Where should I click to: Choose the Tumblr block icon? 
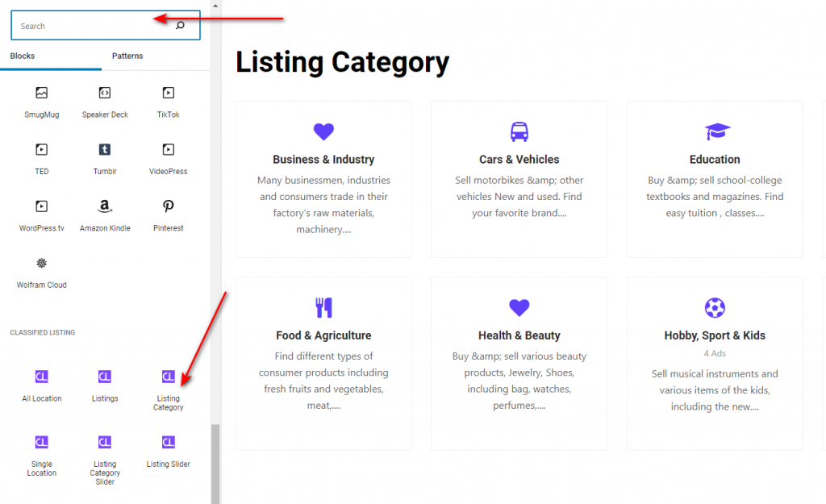(x=105, y=149)
